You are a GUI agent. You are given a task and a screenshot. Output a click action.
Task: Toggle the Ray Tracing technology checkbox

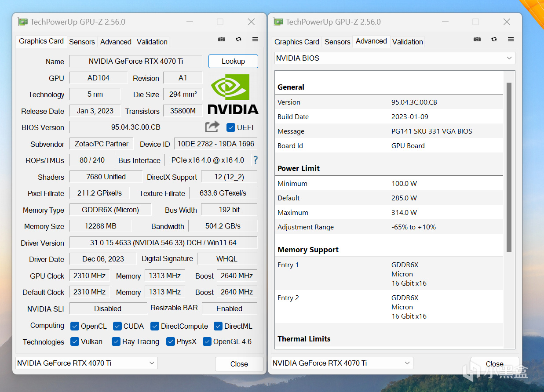pos(116,341)
